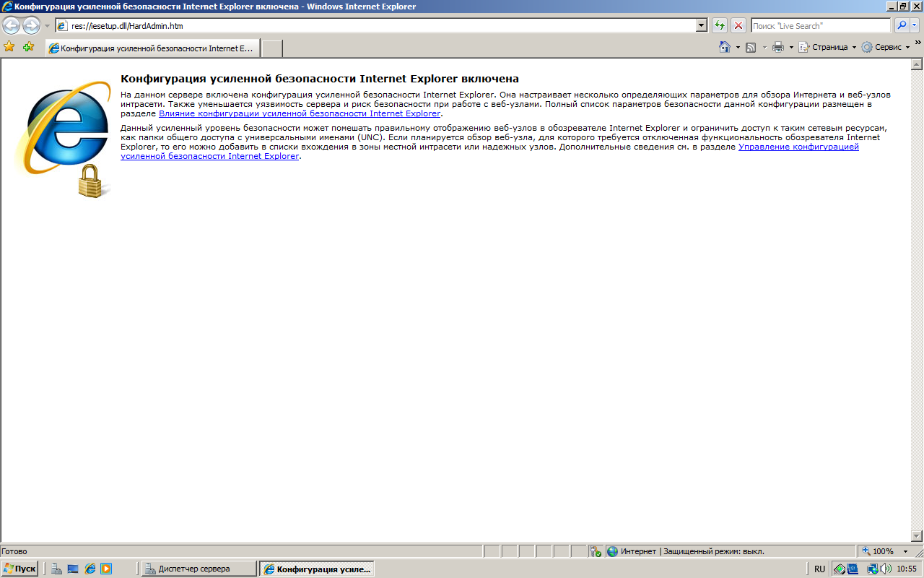Refresh the page with green arrows icon

(720, 26)
